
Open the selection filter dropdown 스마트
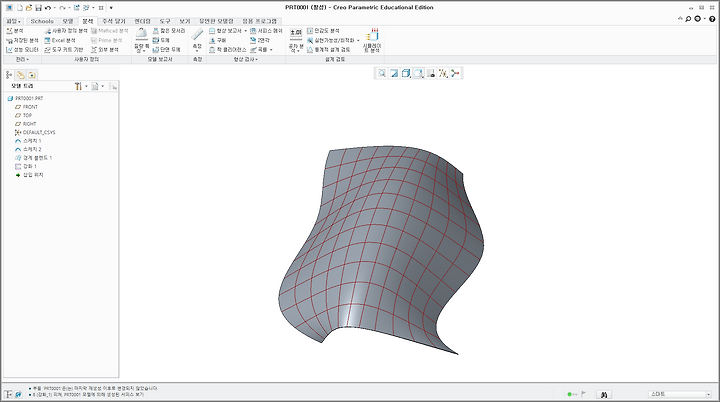tap(680, 394)
